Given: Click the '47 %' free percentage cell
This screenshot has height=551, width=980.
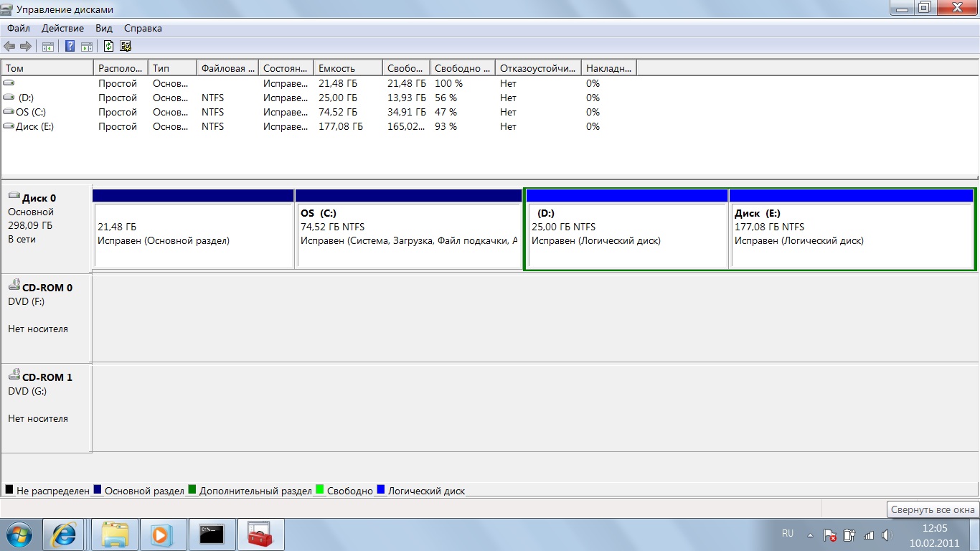Looking at the screenshot, I should coord(446,112).
